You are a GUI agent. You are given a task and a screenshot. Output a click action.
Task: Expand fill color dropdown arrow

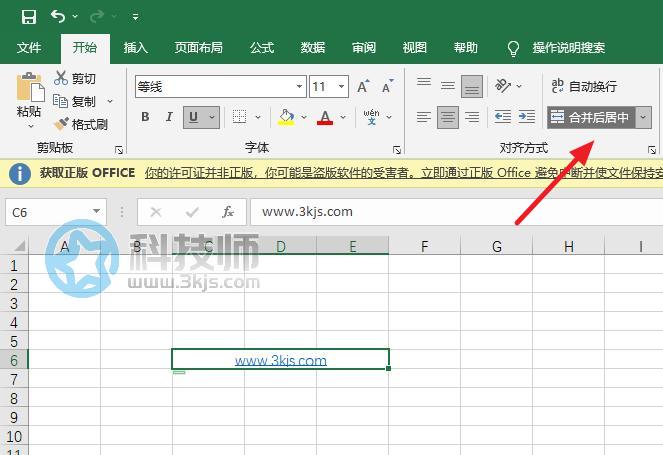pos(304,117)
